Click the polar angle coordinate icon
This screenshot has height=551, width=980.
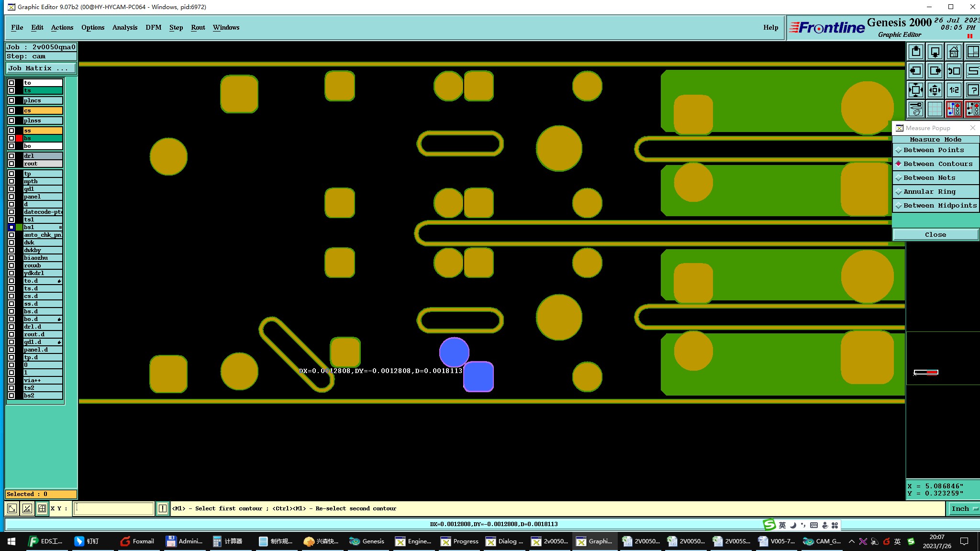click(27, 508)
